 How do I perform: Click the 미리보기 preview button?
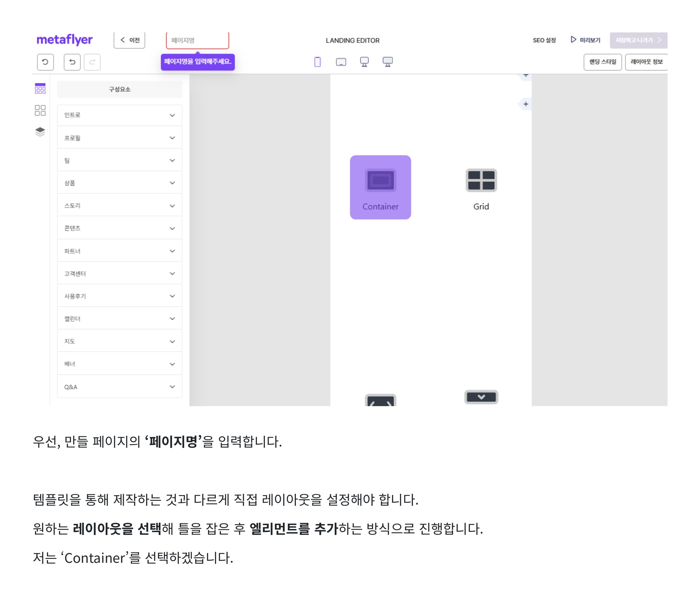click(585, 40)
